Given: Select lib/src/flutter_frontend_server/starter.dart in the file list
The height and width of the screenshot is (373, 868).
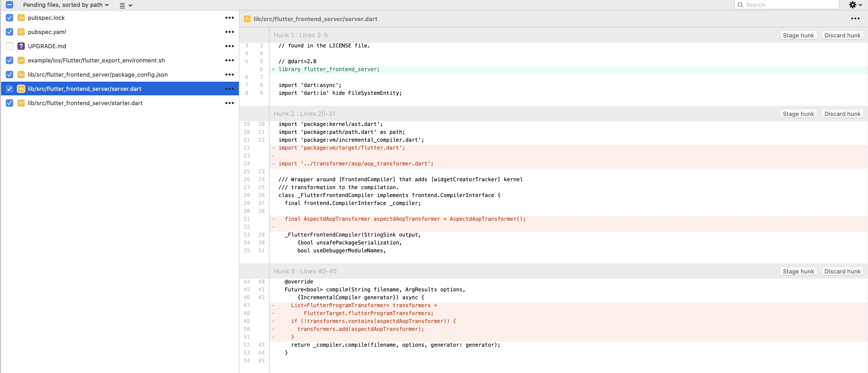Looking at the screenshot, I should click(85, 103).
